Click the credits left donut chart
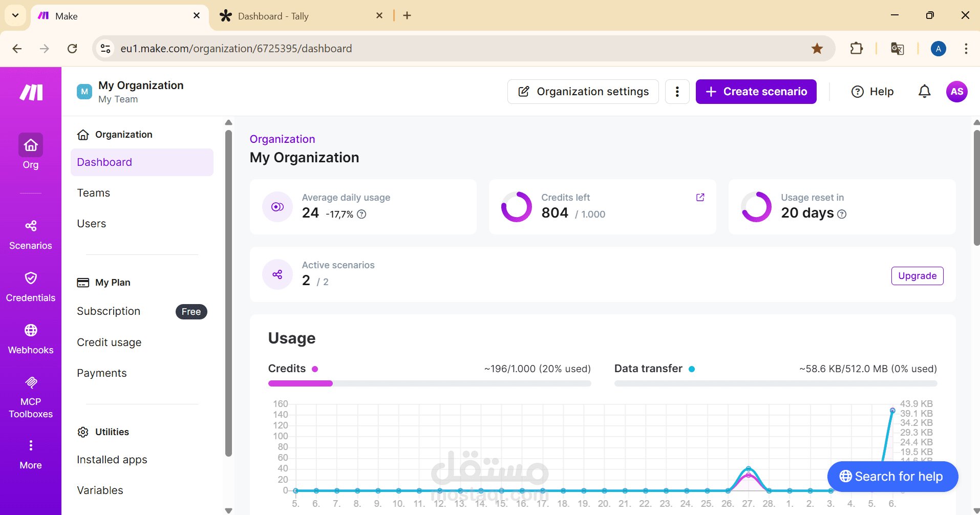 517,207
